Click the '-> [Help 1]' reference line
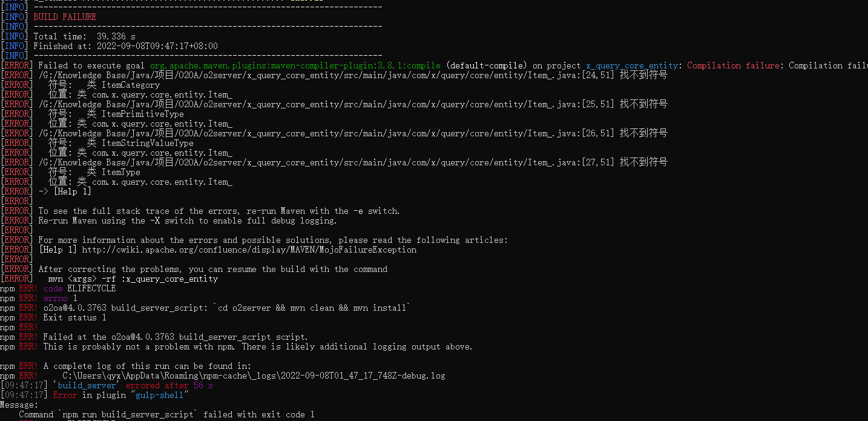The width and height of the screenshot is (868, 421). 65,191
